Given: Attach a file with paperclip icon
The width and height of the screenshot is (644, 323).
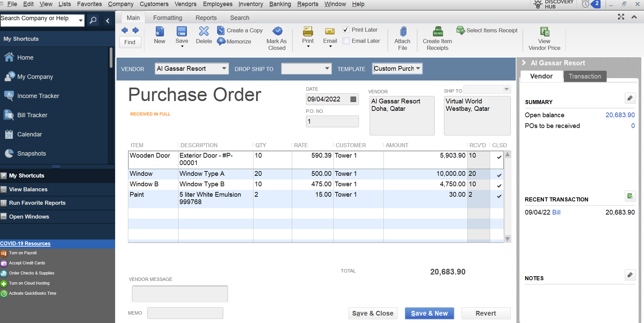Looking at the screenshot, I should [x=403, y=32].
